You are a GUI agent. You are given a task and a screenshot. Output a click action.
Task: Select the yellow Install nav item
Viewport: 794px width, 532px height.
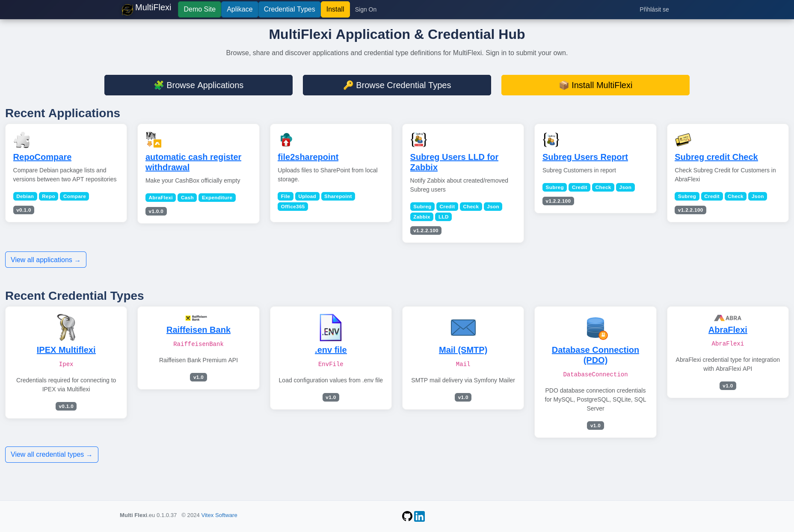(x=335, y=9)
